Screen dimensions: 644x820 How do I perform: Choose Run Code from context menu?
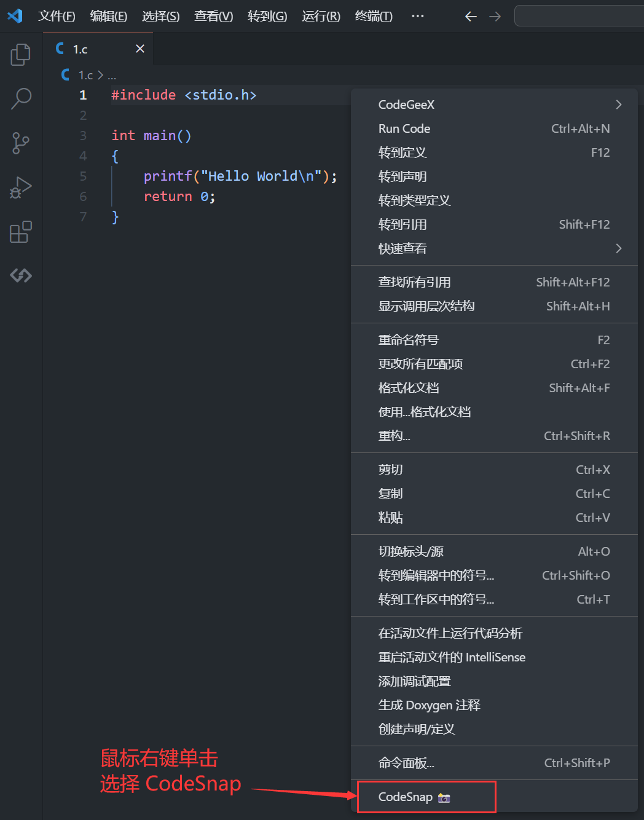494,128
